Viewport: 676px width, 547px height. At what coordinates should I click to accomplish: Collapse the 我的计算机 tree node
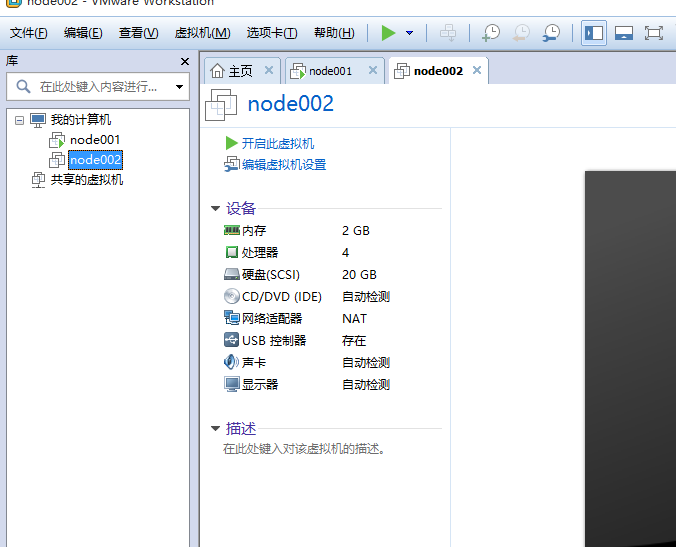click(18, 120)
